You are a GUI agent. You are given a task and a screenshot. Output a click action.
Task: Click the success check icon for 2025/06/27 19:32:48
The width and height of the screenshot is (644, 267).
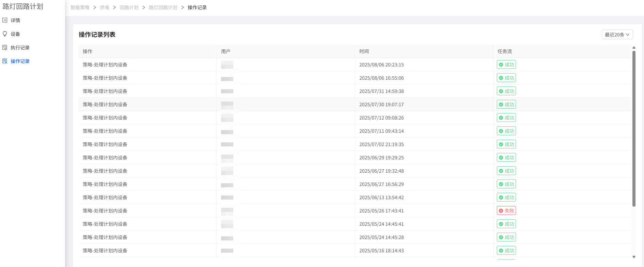(x=501, y=171)
